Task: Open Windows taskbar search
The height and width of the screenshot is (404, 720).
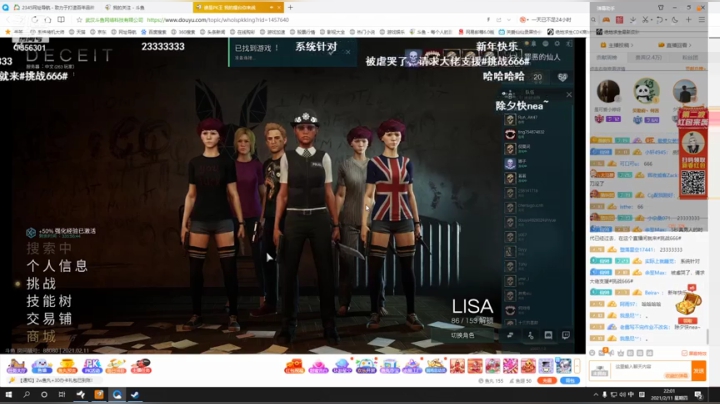Action: tap(26, 394)
